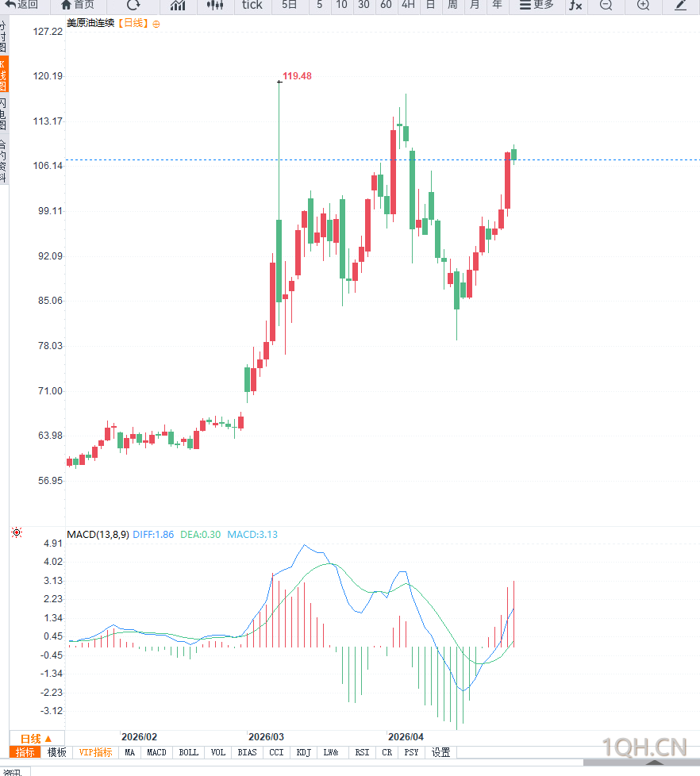Click the bottom horizontal scrollbar thumb
Image resolution: width=700 pixels, height=776 pixels.
[x=641, y=763]
